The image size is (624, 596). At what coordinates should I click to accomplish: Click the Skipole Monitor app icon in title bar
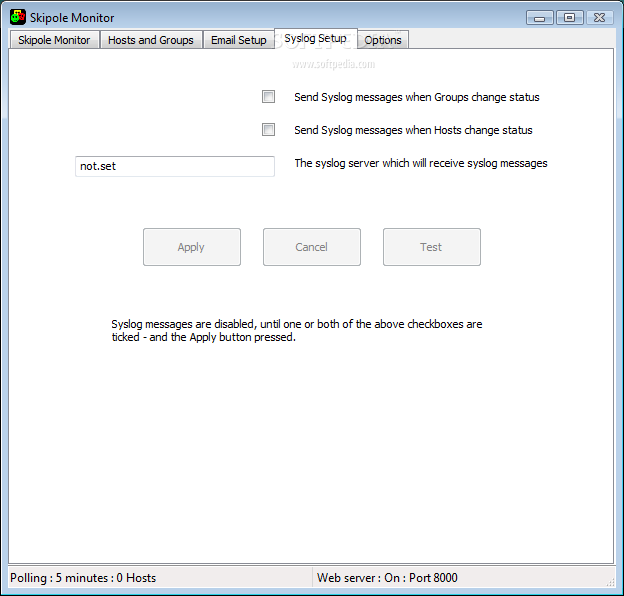pos(18,17)
